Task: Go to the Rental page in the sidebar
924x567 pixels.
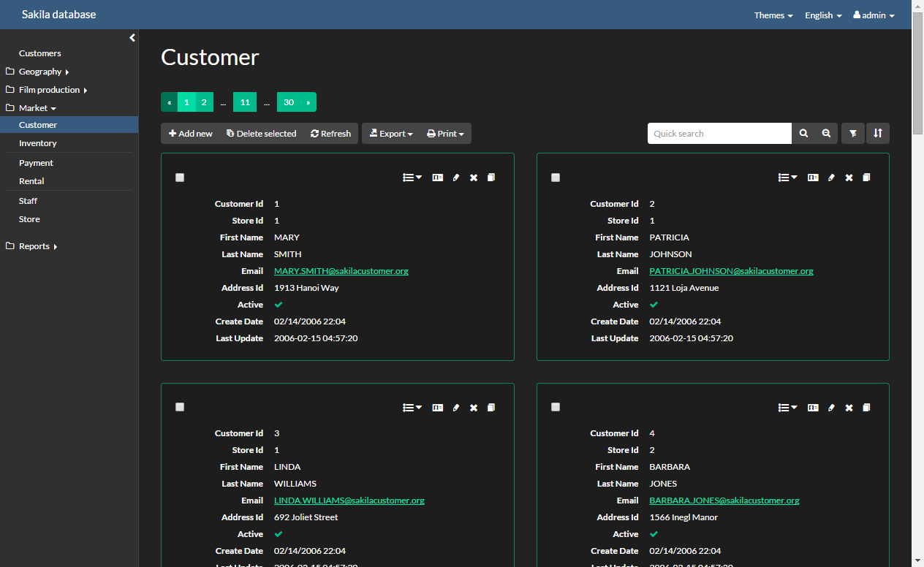Action: [x=31, y=181]
